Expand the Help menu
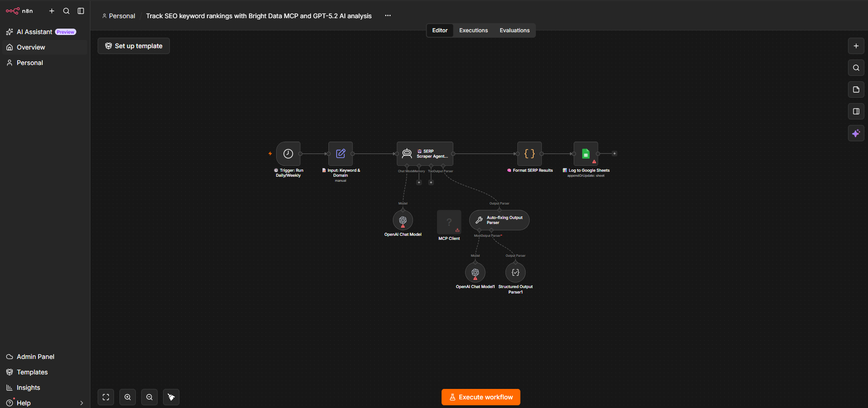The height and width of the screenshot is (408, 868). [45, 403]
